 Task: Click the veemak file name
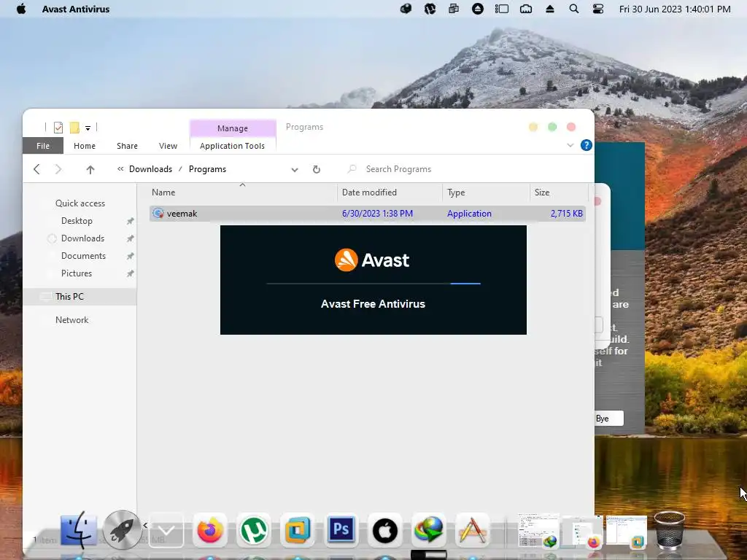(182, 214)
